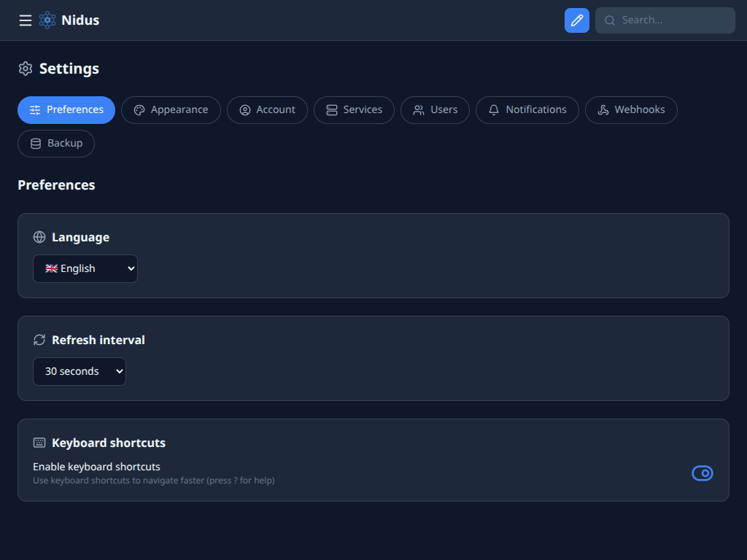Click the refresh arrows icon beside Refresh interval
The height and width of the screenshot is (560, 747).
click(x=39, y=340)
